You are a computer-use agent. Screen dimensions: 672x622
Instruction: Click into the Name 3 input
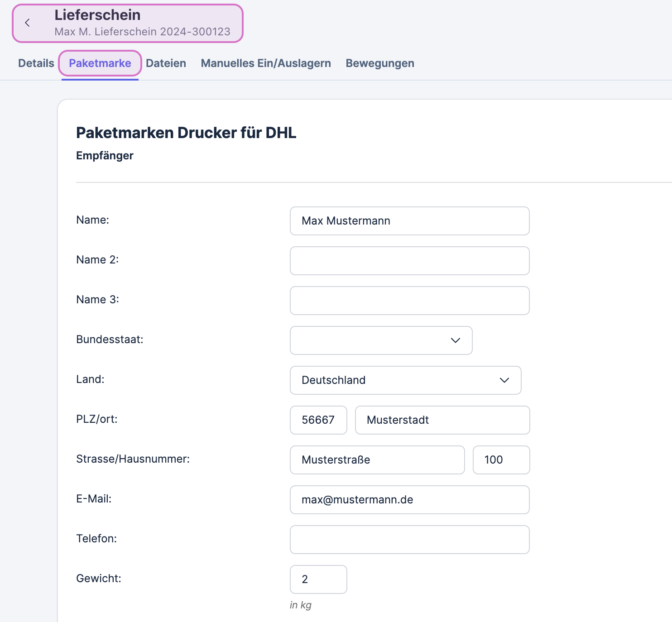click(409, 301)
